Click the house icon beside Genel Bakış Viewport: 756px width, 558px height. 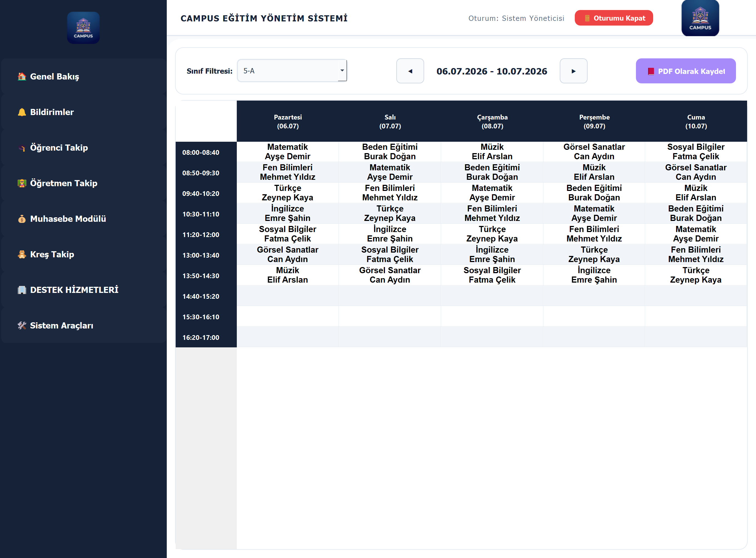point(22,76)
